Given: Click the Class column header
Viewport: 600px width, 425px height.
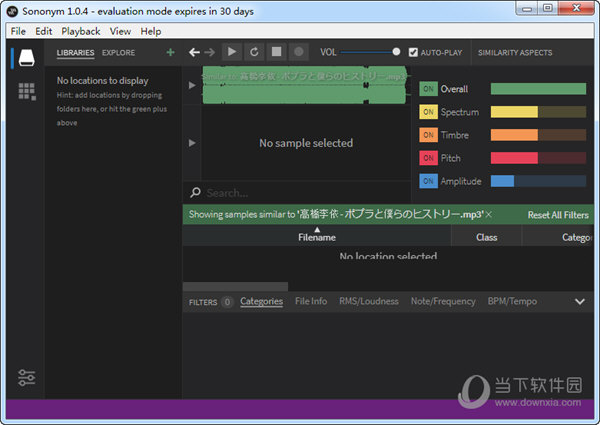Looking at the screenshot, I should tap(487, 237).
